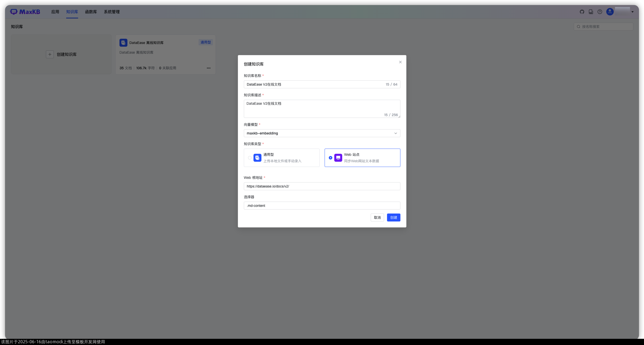Click the user avatar icon
This screenshot has height=345, width=644.
[x=610, y=12]
